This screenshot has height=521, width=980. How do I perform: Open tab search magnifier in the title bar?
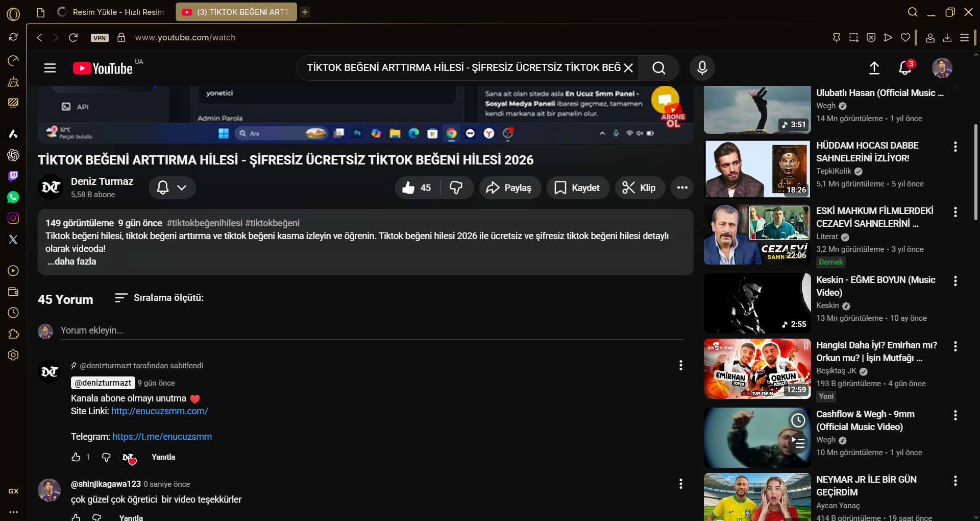click(x=913, y=12)
